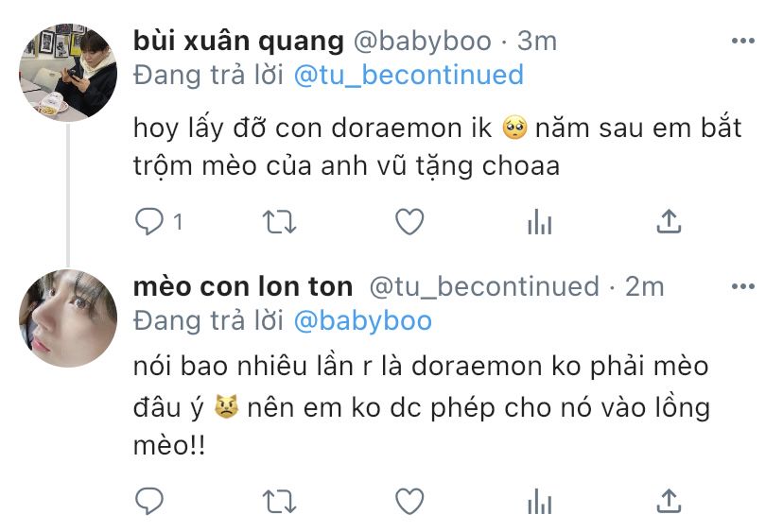Share mèo con lon ton's tweet
Viewport: 783px width, 532px height.
pos(669,501)
